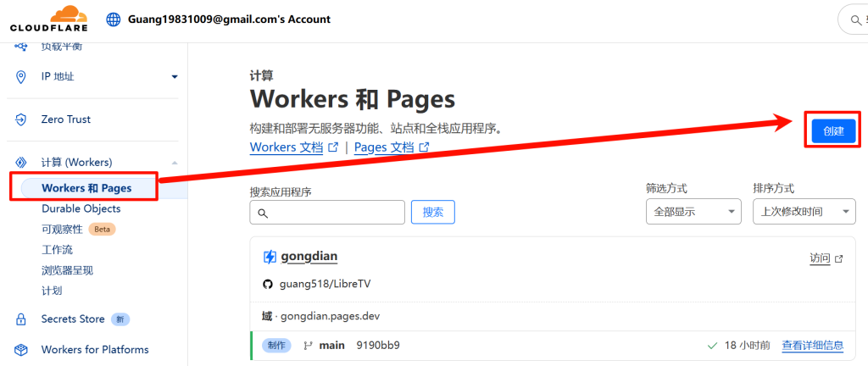The width and height of the screenshot is (868, 366).
Task: Open Zero Trust in sidebar
Action: tap(66, 119)
